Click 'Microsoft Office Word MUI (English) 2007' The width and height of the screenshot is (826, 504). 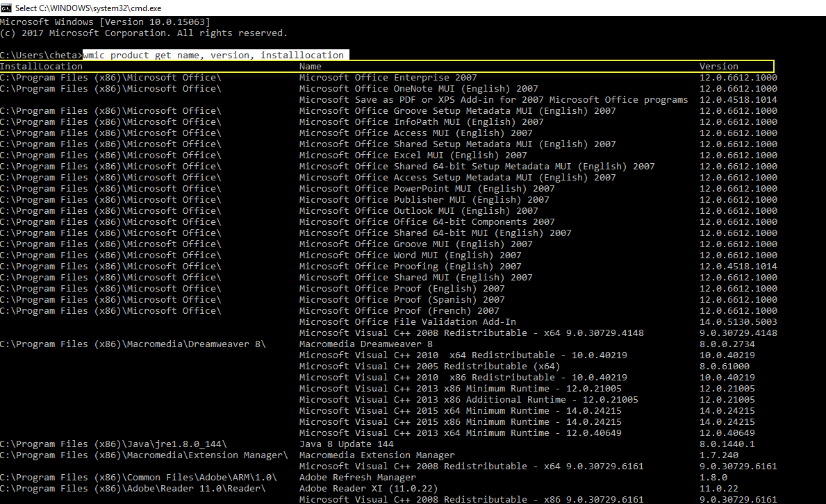[x=411, y=254]
